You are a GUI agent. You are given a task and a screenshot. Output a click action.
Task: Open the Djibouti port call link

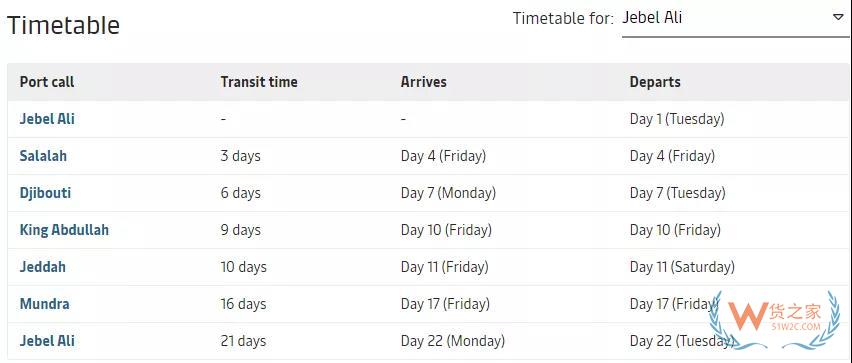tap(45, 193)
